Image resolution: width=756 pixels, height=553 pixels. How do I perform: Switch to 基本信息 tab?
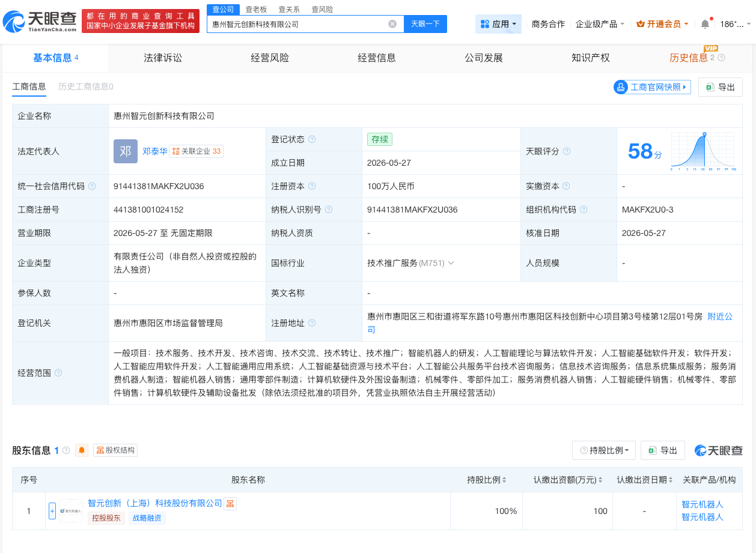pos(56,58)
